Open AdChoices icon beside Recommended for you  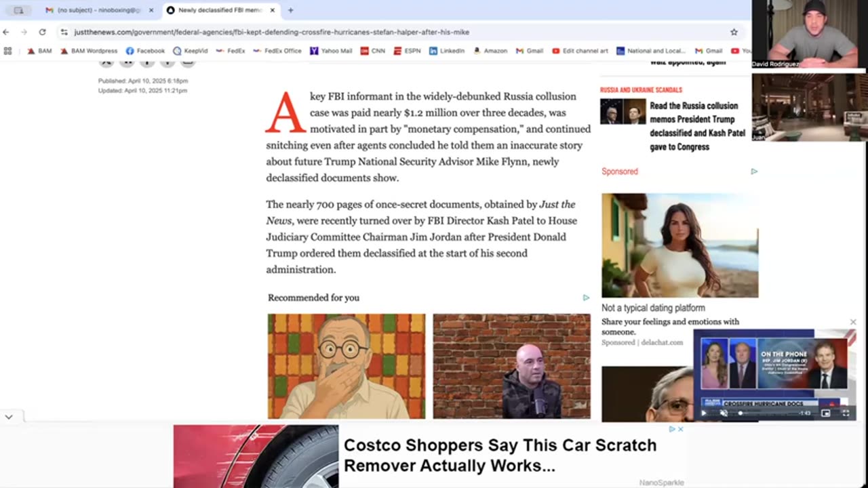(586, 298)
